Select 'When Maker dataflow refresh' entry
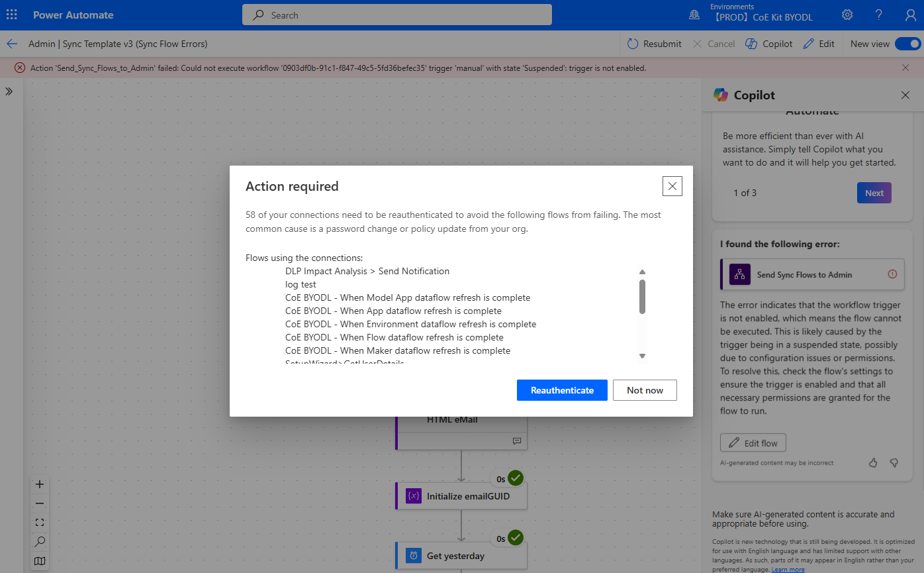The image size is (924, 573). tap(398, 350)
